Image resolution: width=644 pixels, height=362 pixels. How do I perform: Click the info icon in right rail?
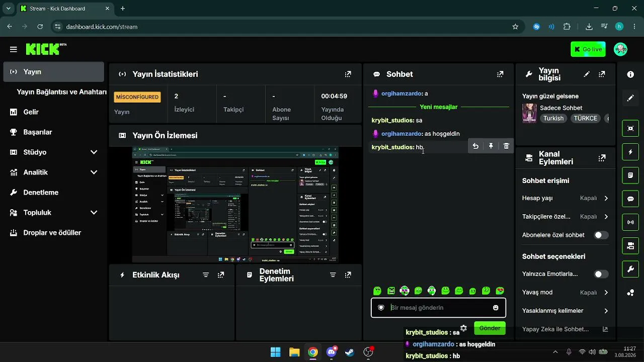point(630,74)
